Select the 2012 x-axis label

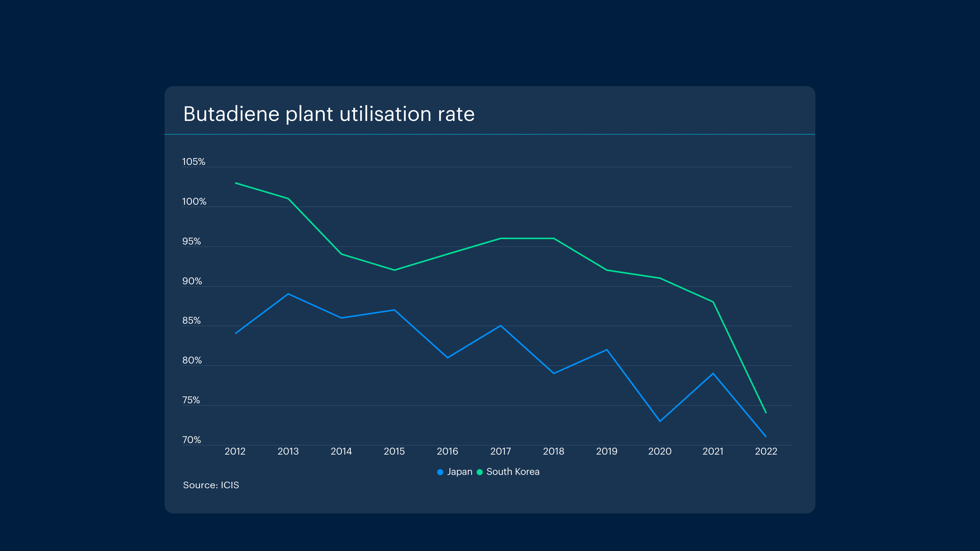point(235,452)
